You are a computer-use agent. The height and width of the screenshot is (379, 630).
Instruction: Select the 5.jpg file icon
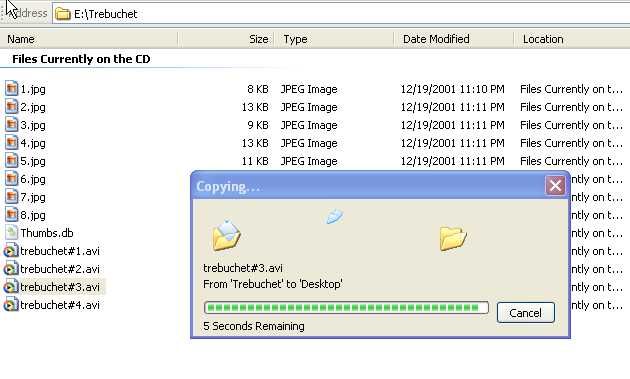click(x=12, y=161)
